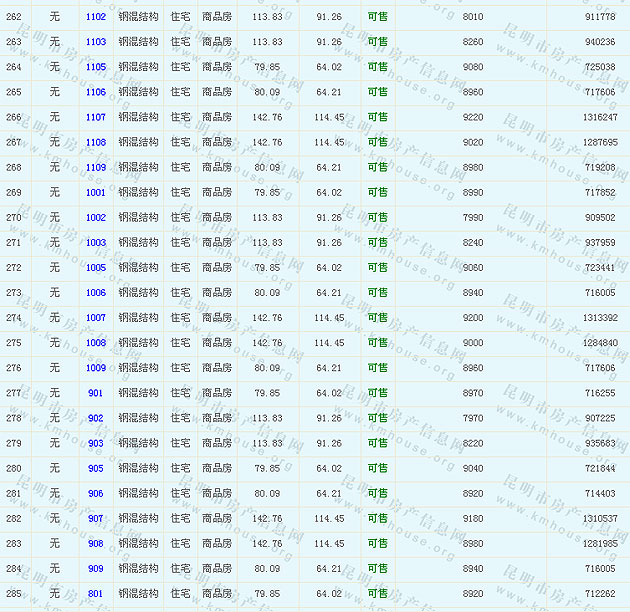Open room 1003 details

pos(96,242)
